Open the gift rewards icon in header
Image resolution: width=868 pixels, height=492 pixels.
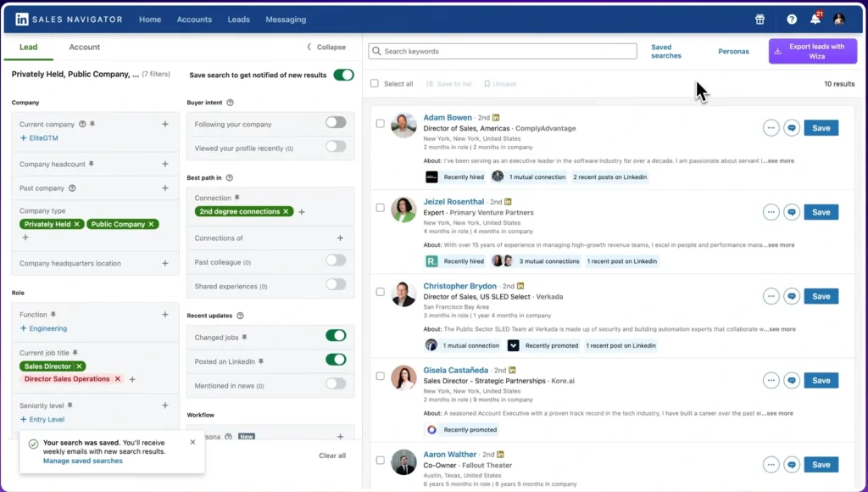[759, 20]
